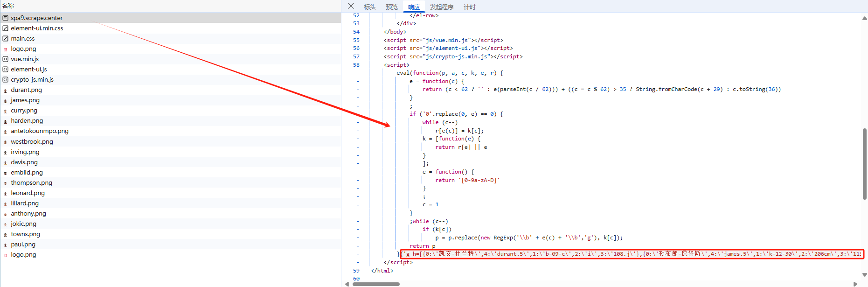
Task: Select the thompson.png request name
Action: click(x=32, y=182)
